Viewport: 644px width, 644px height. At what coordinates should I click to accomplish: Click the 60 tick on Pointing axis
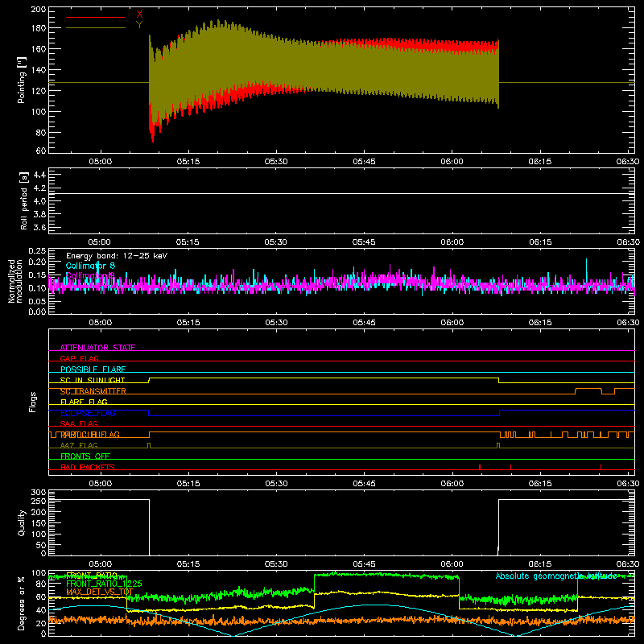[x=41, y=151]
